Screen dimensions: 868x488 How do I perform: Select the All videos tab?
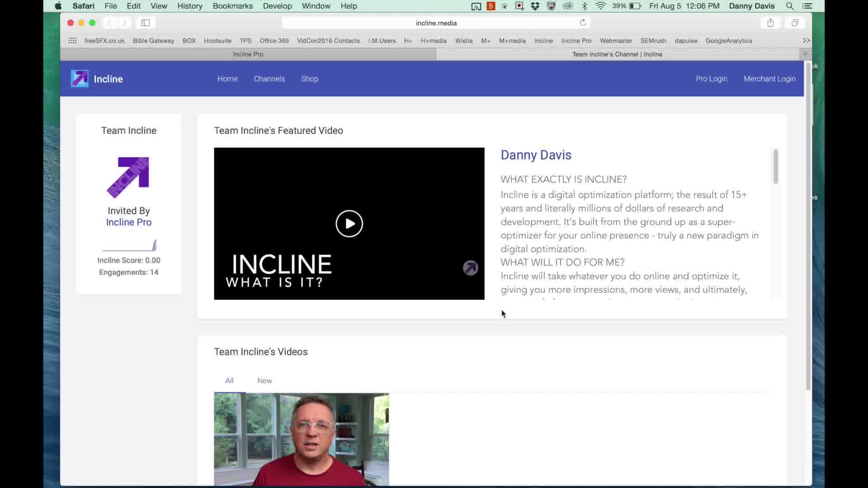230,380
